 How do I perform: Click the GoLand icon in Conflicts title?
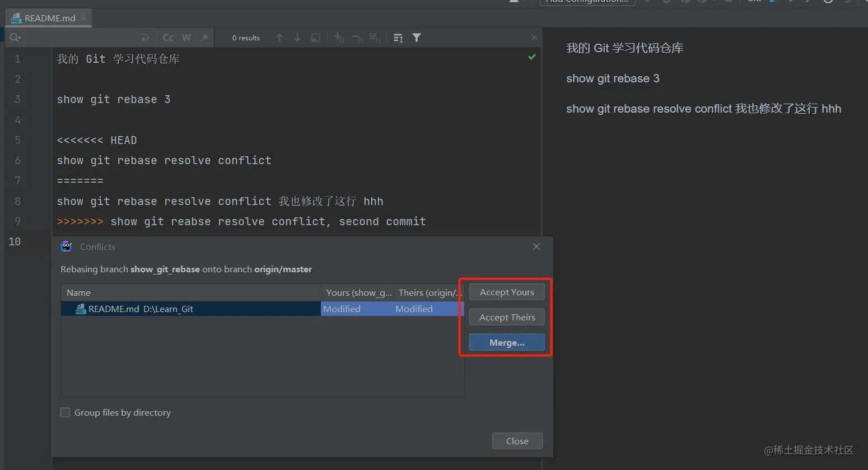tap(67, 246)
